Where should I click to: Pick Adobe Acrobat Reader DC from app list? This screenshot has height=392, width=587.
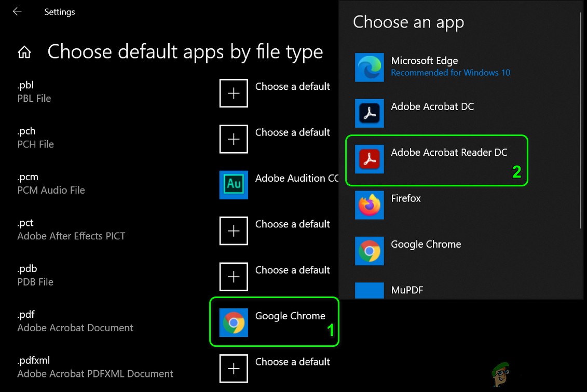tap(449, 152)
